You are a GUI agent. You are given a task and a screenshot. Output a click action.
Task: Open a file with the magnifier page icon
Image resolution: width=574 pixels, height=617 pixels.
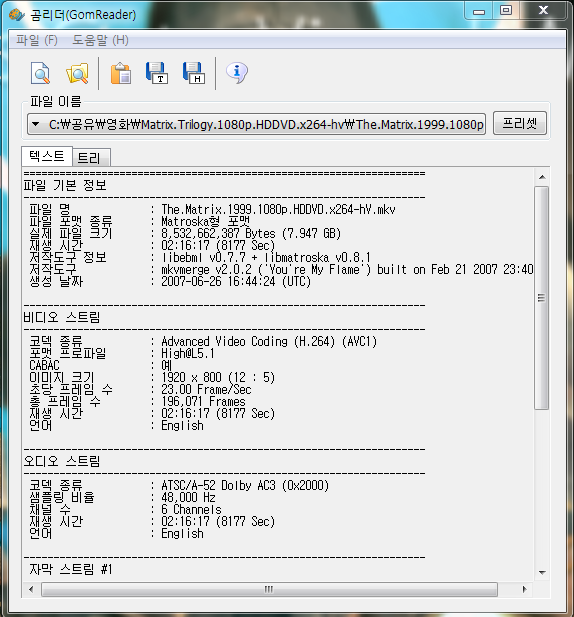coord(40,73)
